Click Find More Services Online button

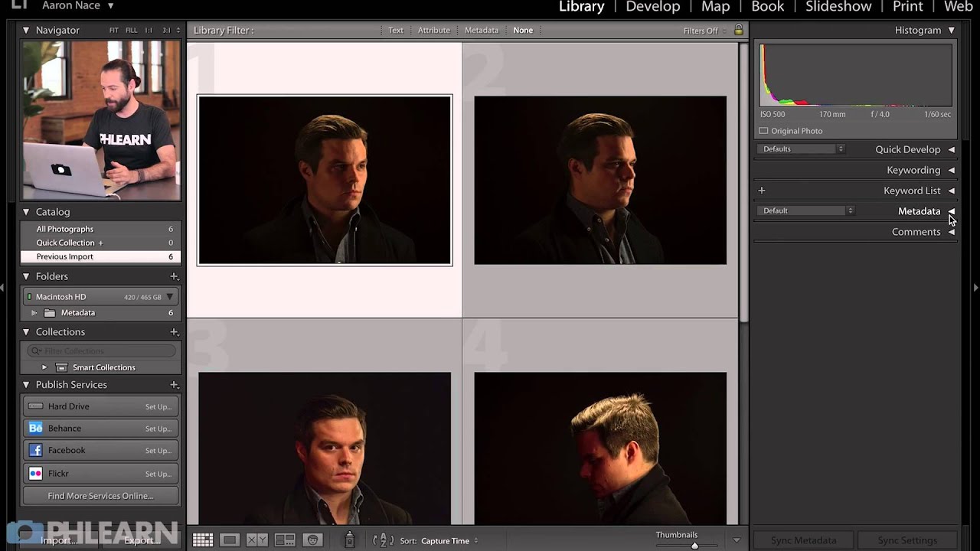(100, 496)
